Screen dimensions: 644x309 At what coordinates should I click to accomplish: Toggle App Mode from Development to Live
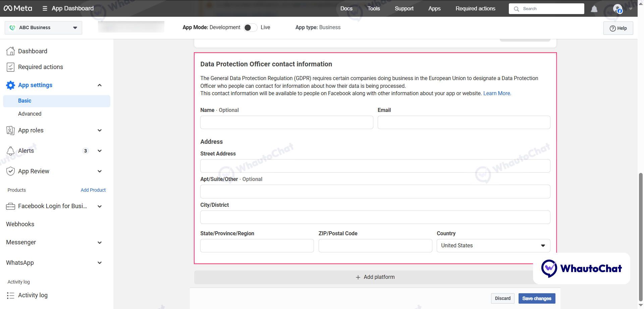coord(250,27)
